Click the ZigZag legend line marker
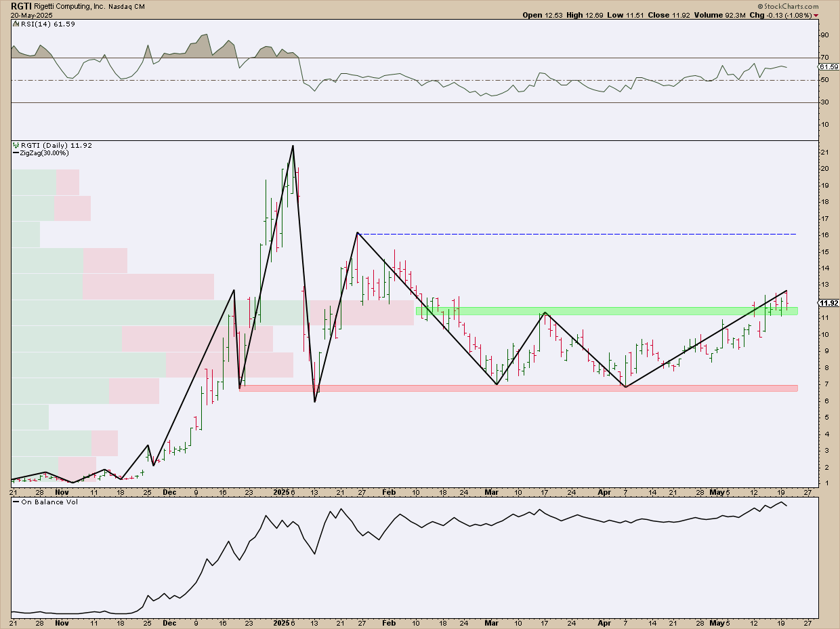 [x=15, y=154]
